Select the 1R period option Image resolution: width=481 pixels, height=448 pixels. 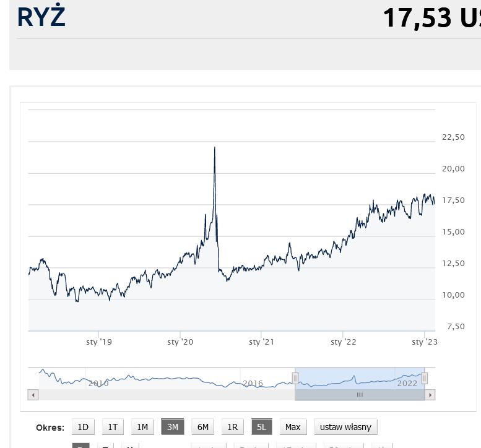(232, 427)
